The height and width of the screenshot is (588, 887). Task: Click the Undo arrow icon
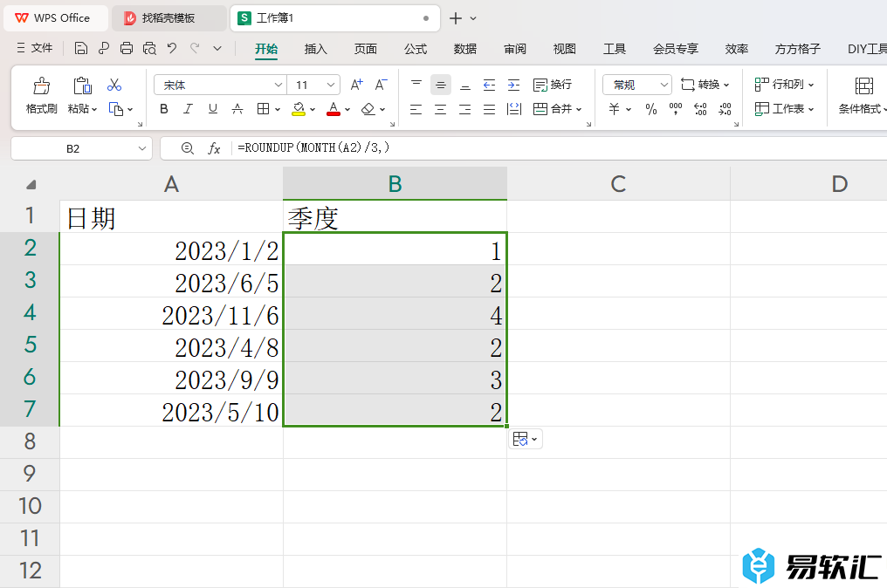[x=172, y=49]
